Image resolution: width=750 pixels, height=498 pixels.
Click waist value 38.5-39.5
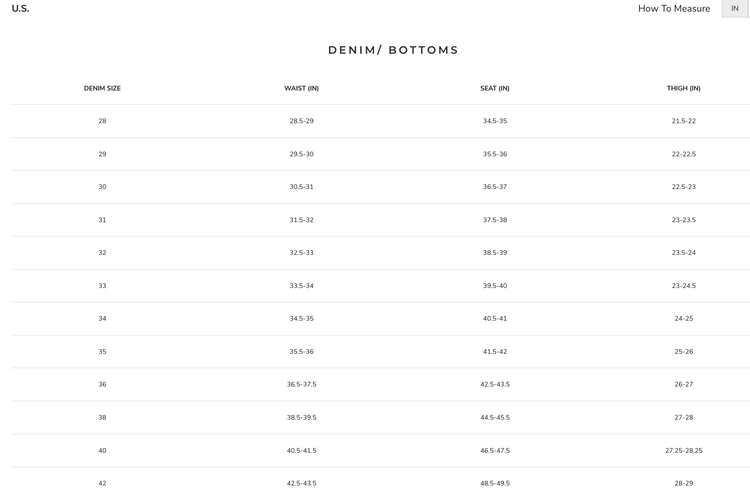tap(301, 418)
